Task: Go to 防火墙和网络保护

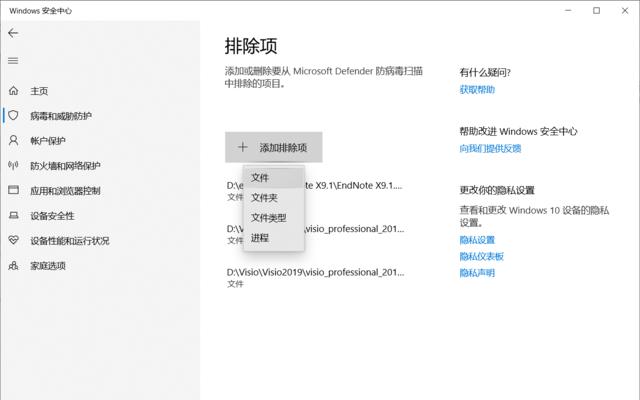Action: 65,166
